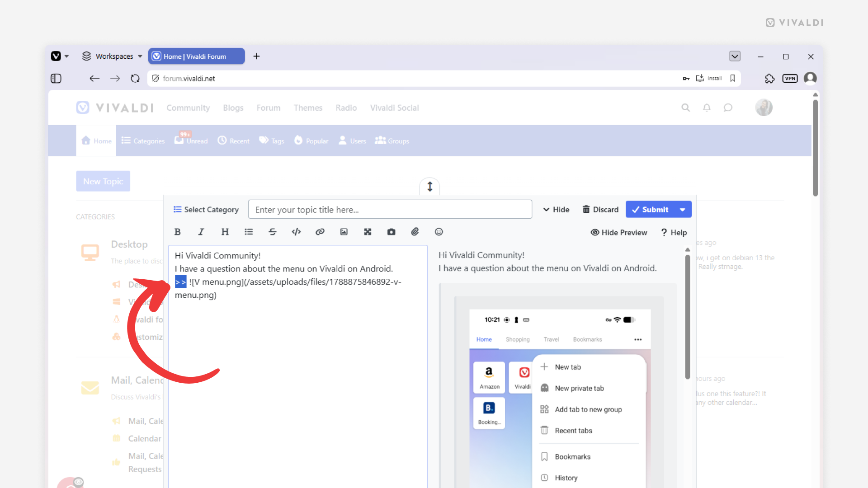Attach a file with paperclip icon
Image resolution: width=868 pixels, height=488 pixels.
point(415,232)
